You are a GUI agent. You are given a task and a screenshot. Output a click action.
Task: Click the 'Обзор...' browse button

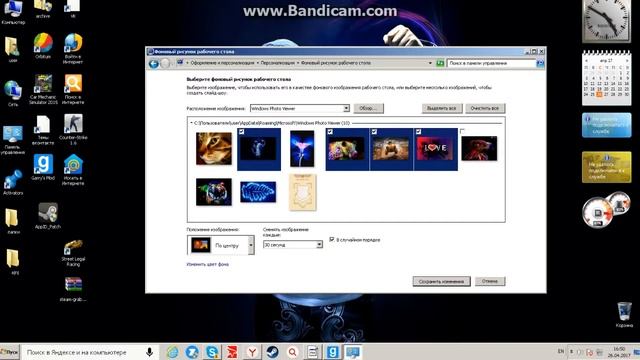point(369,108)
